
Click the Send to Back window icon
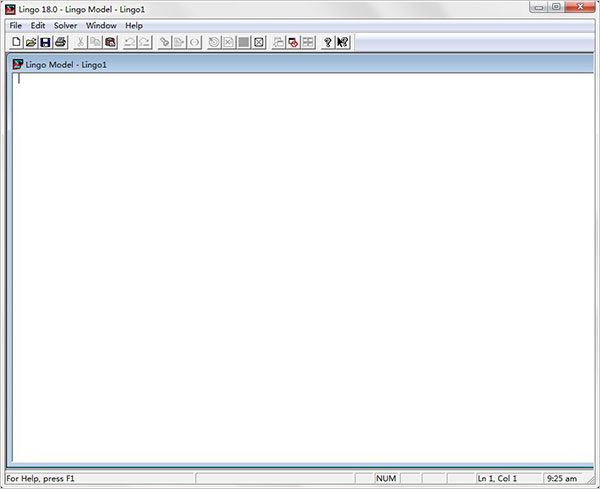278,42
